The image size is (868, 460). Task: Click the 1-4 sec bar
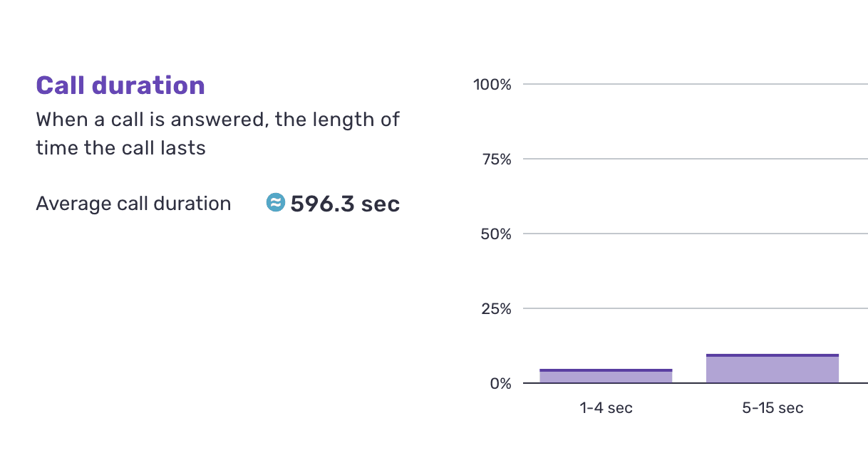[x=606, y=376]
